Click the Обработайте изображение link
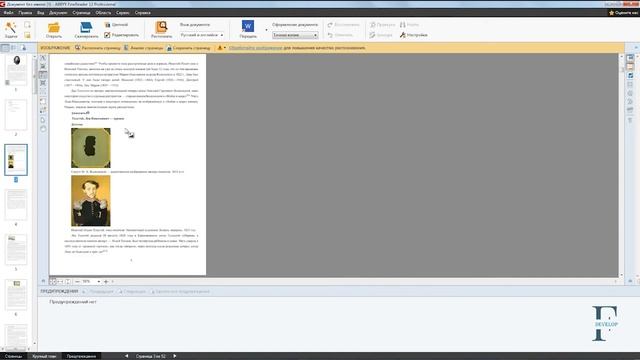This screenshot has height=360, width=640. pos(256,48)
